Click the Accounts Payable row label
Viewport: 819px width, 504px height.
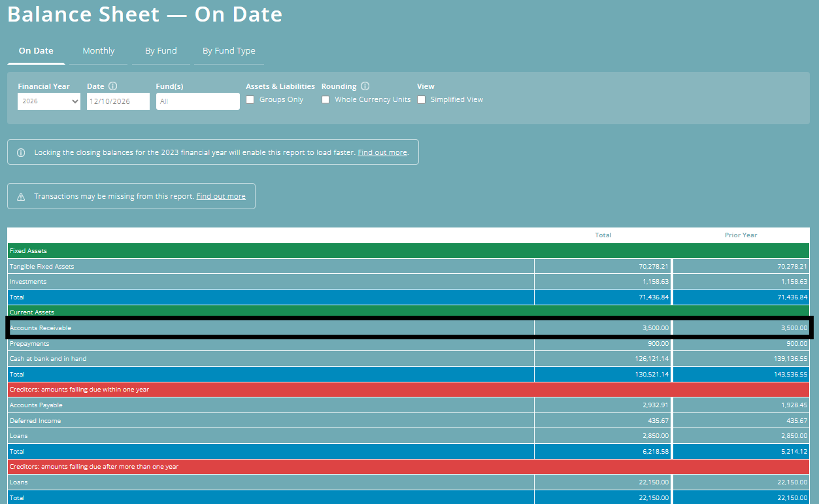[36, 405]
